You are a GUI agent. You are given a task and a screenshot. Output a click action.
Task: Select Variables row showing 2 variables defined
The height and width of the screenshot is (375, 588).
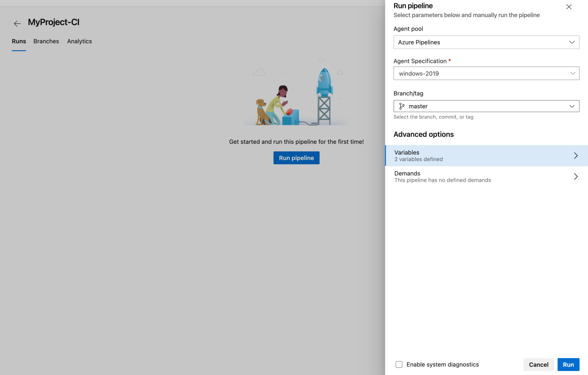474,156
